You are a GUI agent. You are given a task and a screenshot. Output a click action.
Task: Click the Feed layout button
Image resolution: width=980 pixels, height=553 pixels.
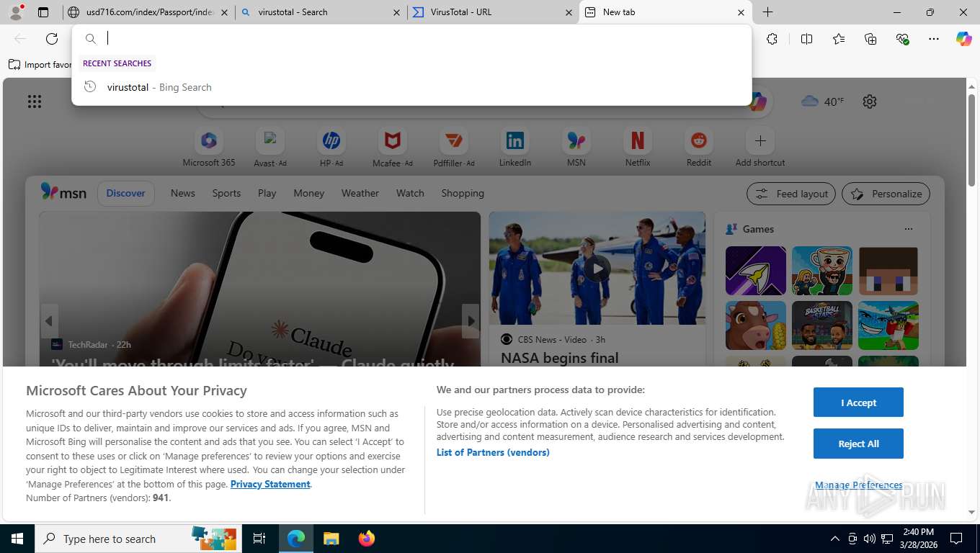(x=791, y=194)
